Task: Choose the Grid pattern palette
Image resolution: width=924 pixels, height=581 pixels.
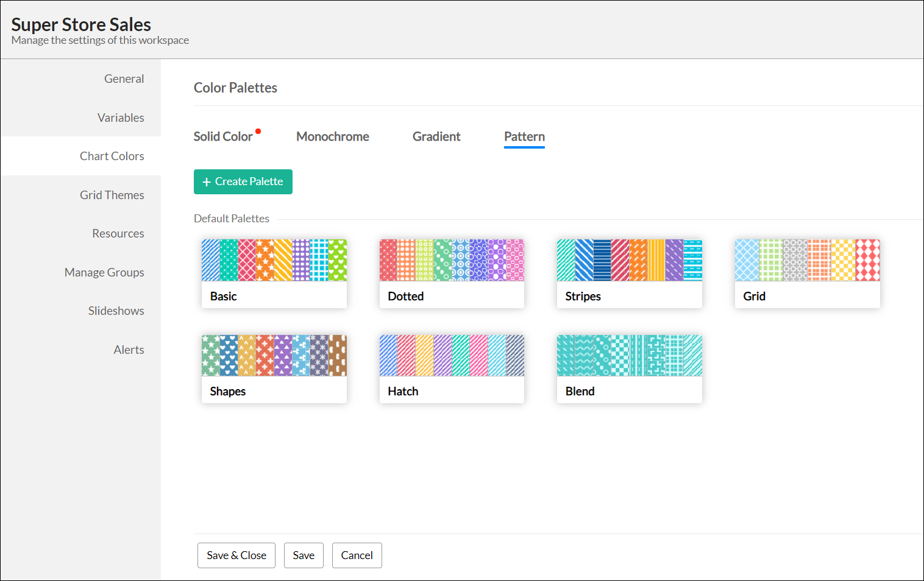Action: click(x=807, y=273)
